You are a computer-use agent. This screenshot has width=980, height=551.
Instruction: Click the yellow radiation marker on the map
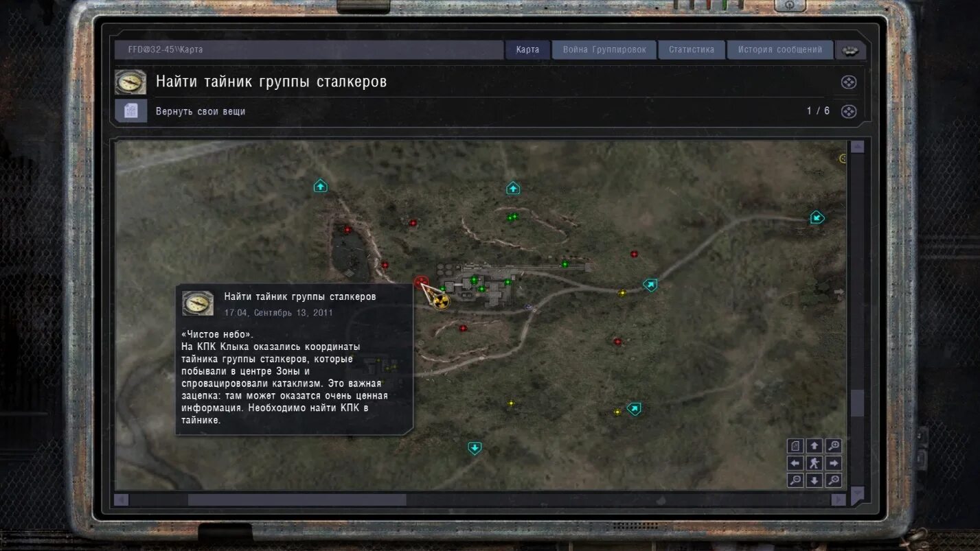click(x=442, y=301)
